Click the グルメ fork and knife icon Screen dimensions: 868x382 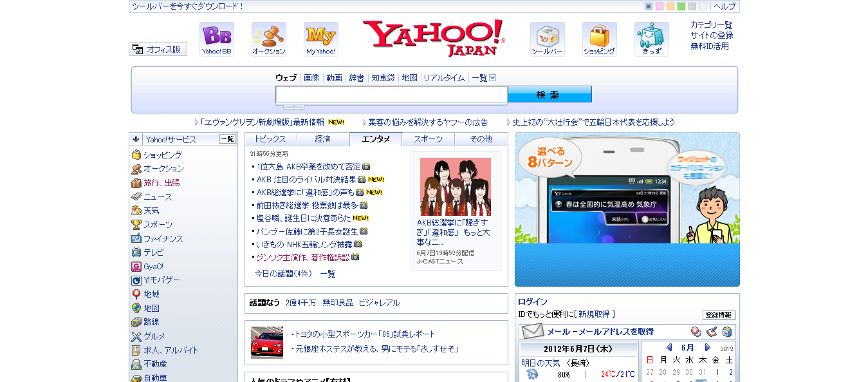[136, 336]
